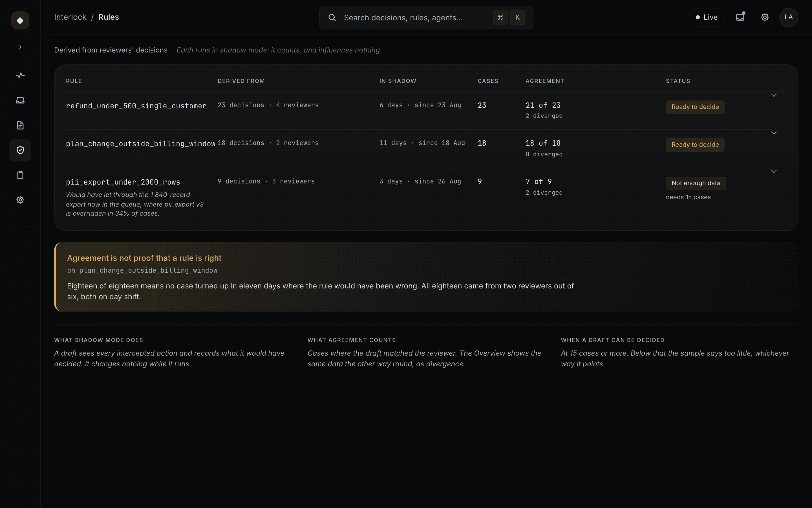Focus the Search decisions, rules, agents field

426,17
